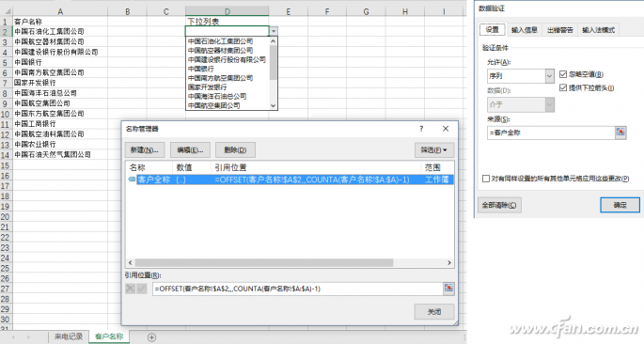Viewport: 644px width, 344px height.
Task: Click the 编辑 button in Name Manager
Action: coord(190,150)
